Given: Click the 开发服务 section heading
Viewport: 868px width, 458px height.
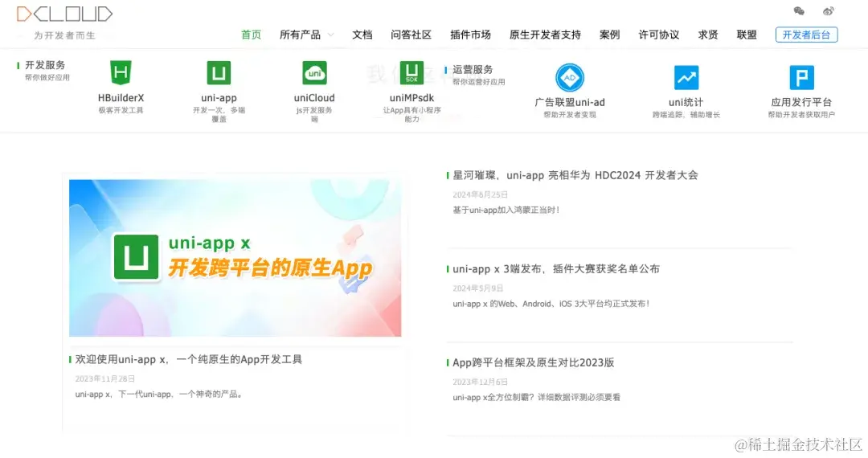Looking at the screenshot, I should (x=45, y=65).
